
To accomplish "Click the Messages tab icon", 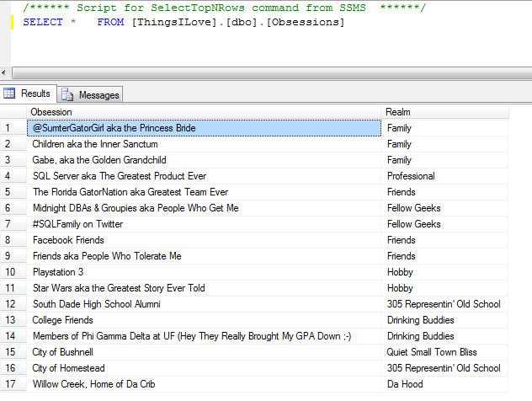I will coord(68,95).
